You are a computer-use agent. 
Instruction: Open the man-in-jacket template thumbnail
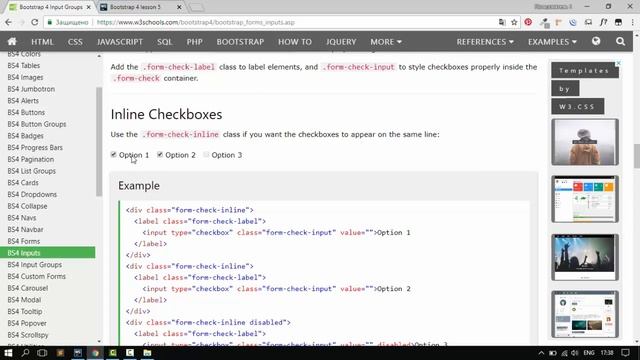point(585,142)
